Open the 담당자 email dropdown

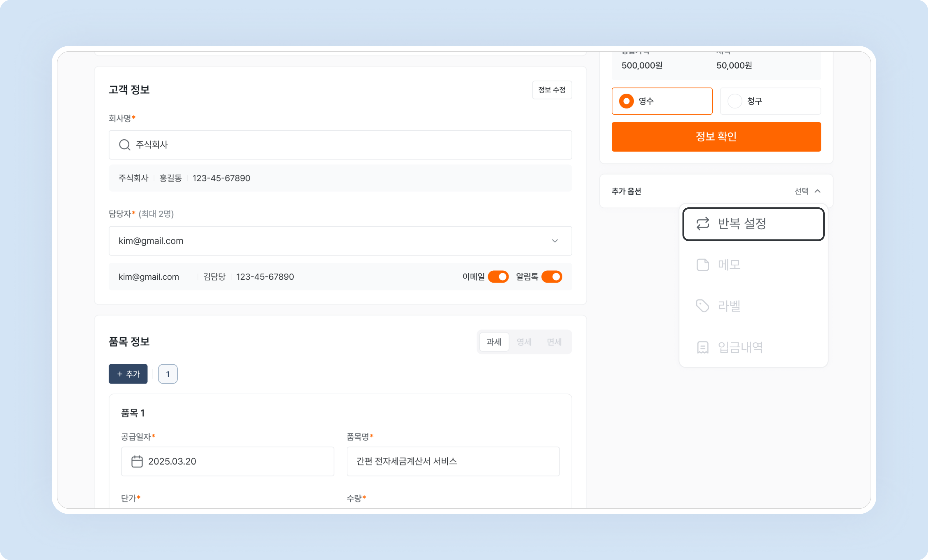click(555, 241)
